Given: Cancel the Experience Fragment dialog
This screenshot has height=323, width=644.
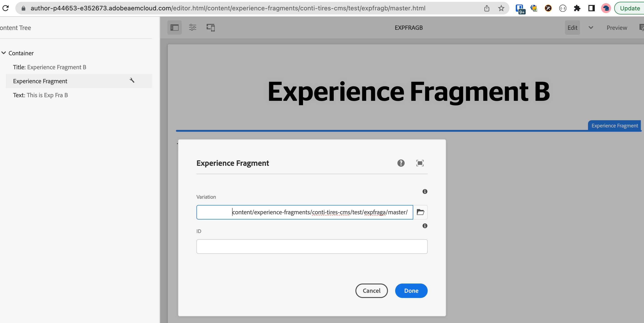Looking at the screenshot, I should coord(371,291).
